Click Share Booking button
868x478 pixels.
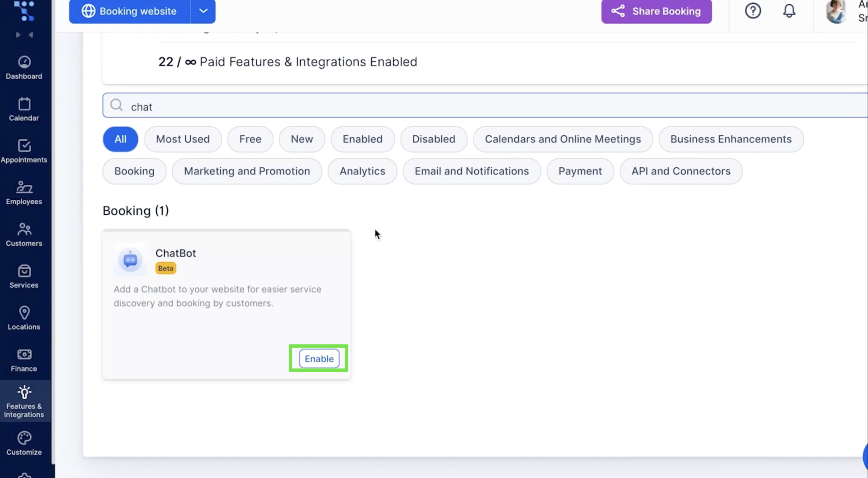(x=656, y=11)
